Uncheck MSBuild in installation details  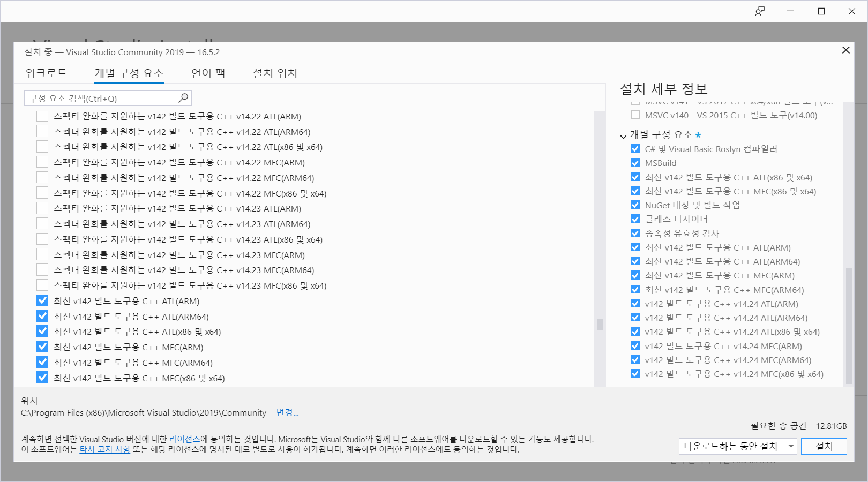635,163
